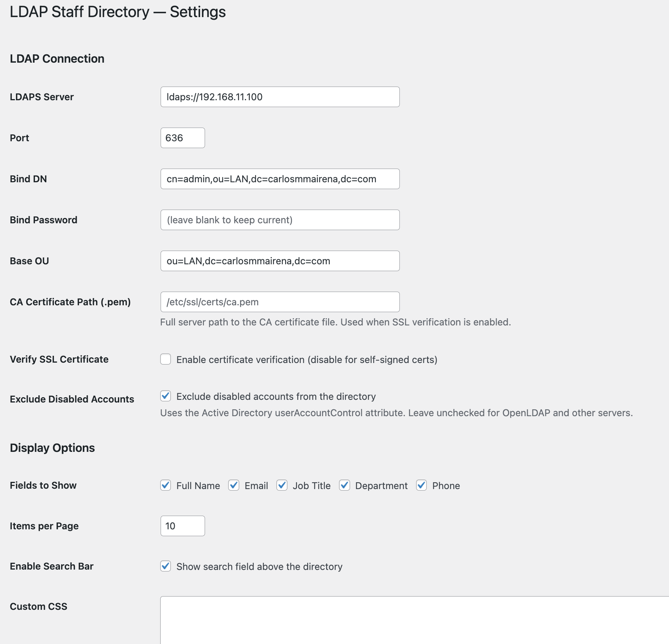Uncheck the Phone display field
669x644 pixels.
click(x=421, y=486)
